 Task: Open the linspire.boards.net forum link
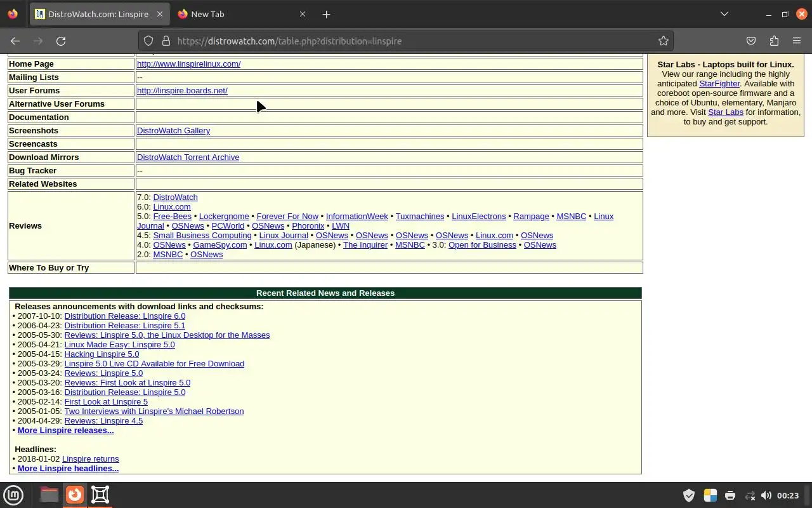point(182,91)
